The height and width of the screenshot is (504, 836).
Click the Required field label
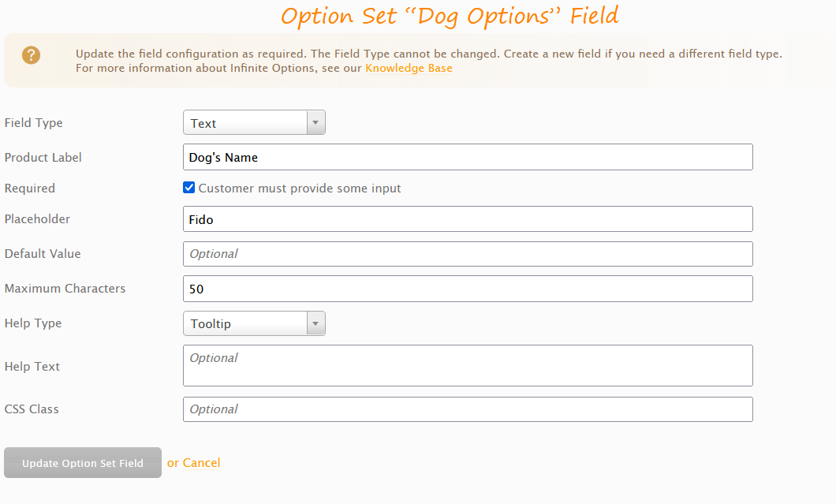click(x=30, y=189)
